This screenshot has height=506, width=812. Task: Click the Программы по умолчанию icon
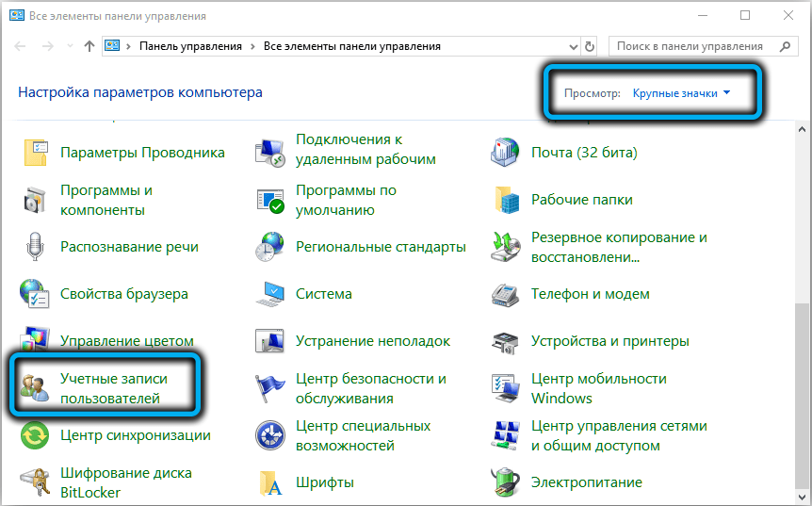[x=270, y=200]
